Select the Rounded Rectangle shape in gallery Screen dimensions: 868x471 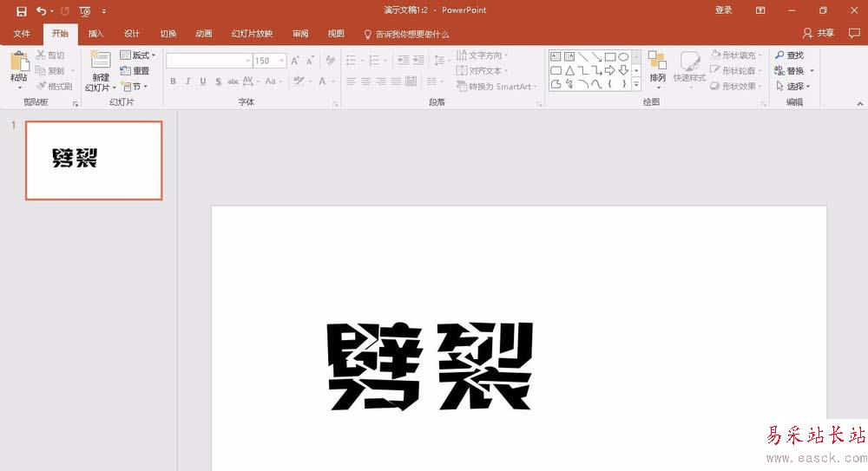coord(556,70)
